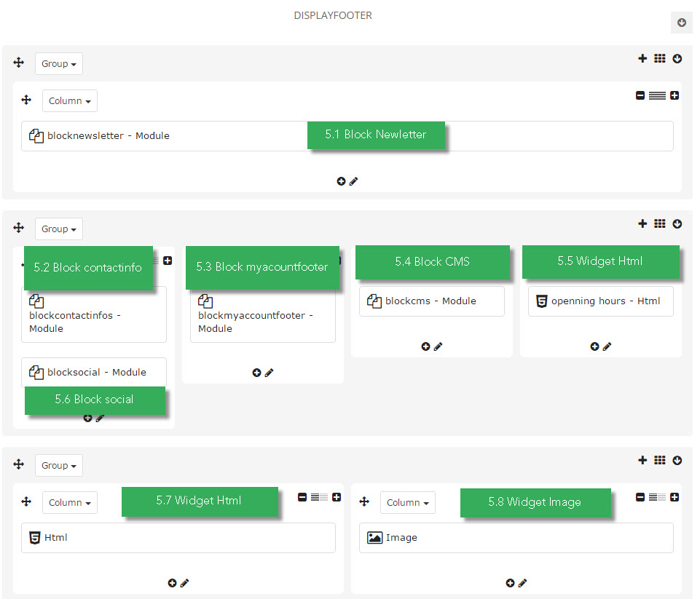Select the openning hours - Html widget
The width and height of the screenshot is (700, 599).
pos(600,301)
